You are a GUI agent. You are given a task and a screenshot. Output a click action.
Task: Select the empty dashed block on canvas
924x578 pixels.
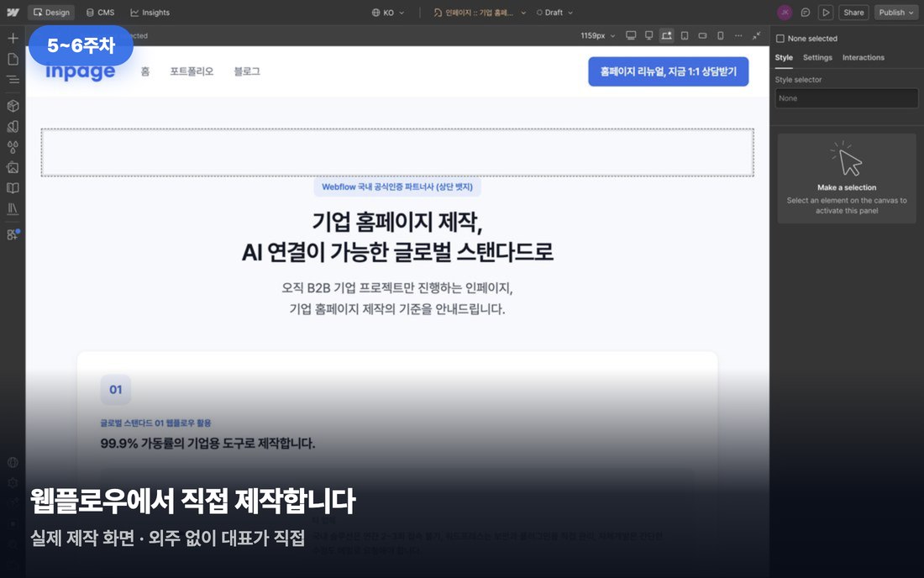(x=397, y=153)
